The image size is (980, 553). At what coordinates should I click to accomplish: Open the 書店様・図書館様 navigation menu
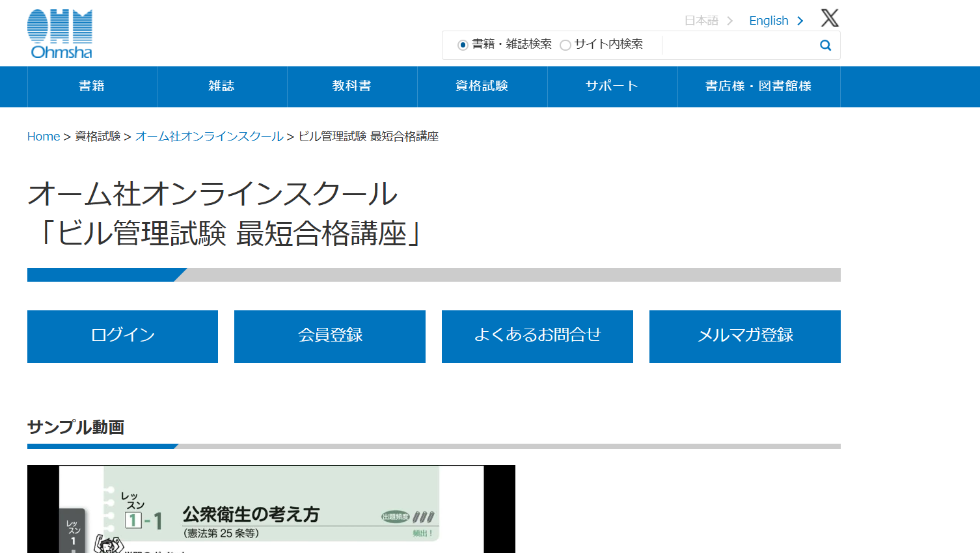(759, 87)
